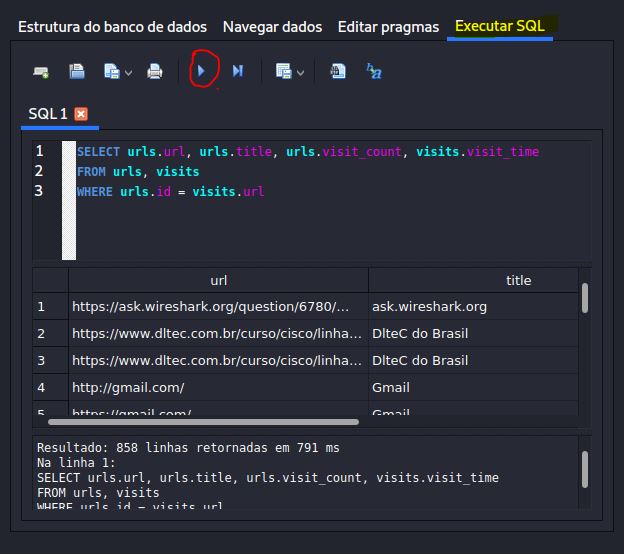The width and height of the screenshot is (624, 554).
Task: Sort results by the url column header
Action: click(x=218, y=280)
